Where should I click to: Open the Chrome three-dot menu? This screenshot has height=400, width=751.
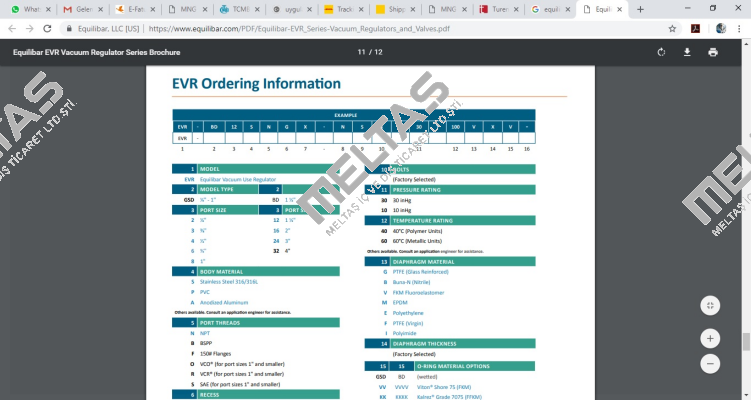[x=739, y=29]
